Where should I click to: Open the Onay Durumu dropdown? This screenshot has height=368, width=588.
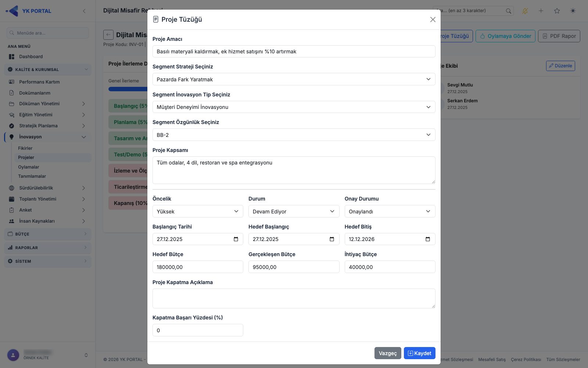click(x=390, y=212)
